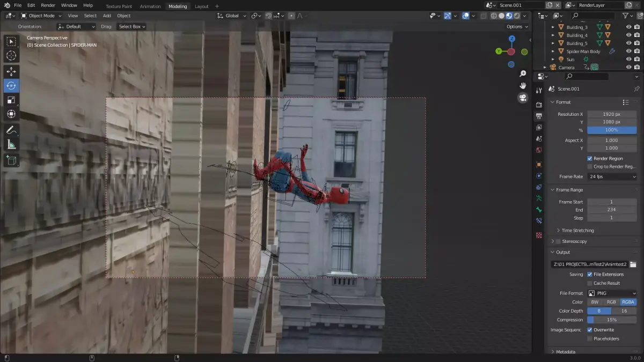
Task: Open the Options dropdown in viewport
Action: click(x=517, y=26)
